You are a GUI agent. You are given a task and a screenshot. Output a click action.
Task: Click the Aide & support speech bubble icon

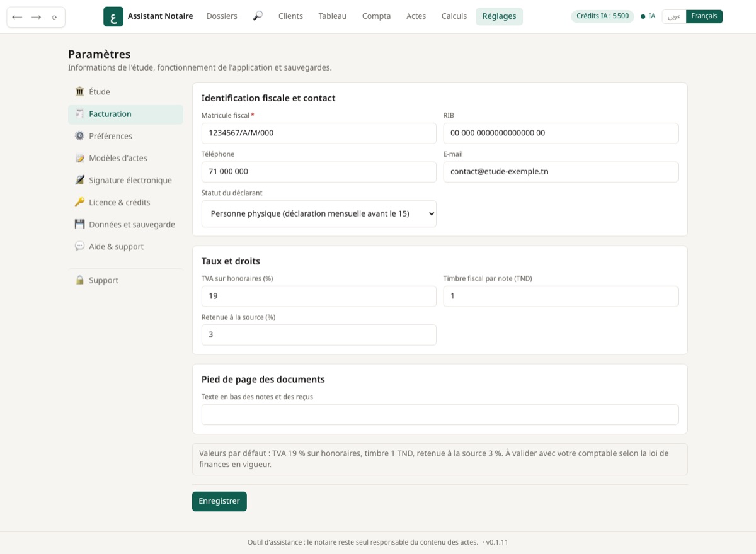[79, 246]
